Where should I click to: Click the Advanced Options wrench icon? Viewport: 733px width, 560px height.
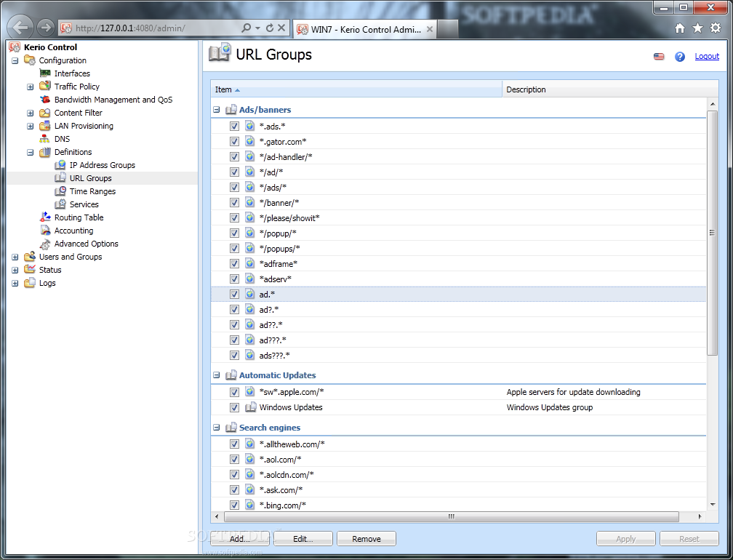click(x=45, y=244)
